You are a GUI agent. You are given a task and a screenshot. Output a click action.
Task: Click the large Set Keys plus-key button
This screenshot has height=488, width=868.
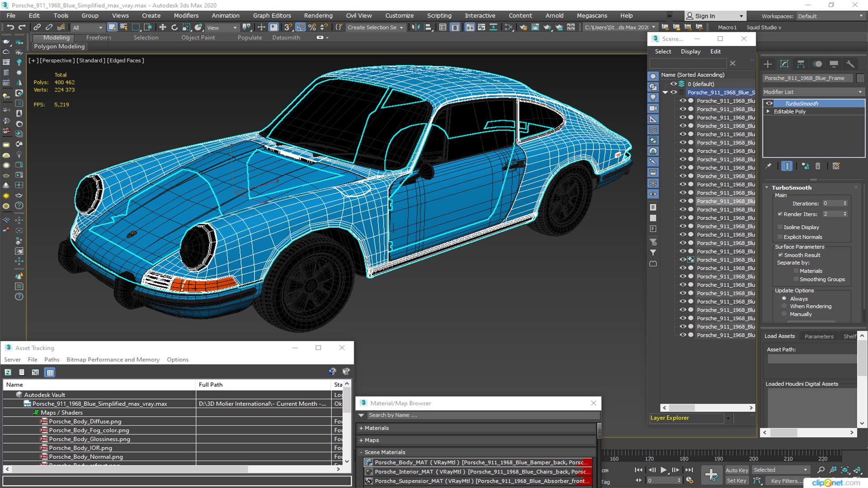coord(711,474)
